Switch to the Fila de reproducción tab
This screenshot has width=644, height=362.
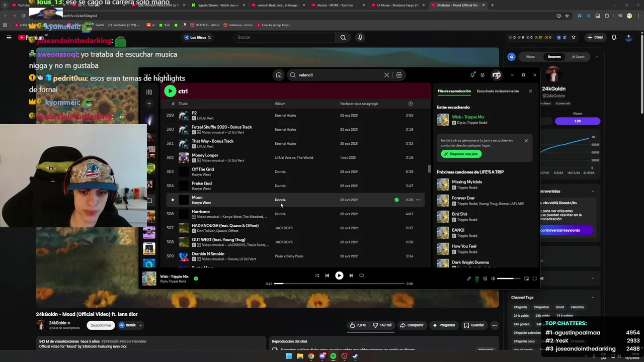click(454, 91)
